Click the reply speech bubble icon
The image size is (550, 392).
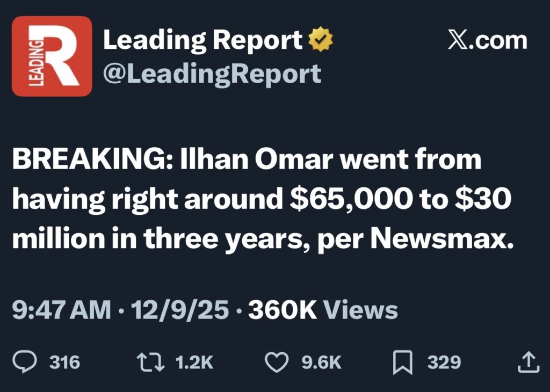[x=25, y=362]
